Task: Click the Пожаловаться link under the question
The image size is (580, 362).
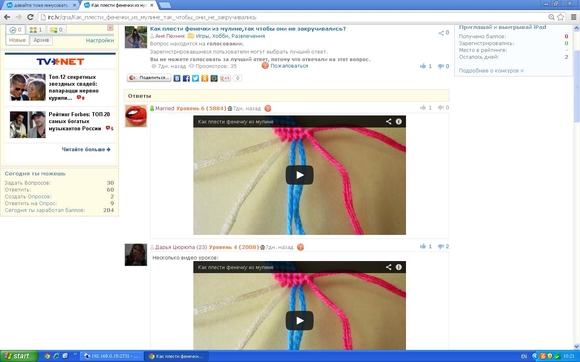Action: pyautogui.click(x=289, y=66)
